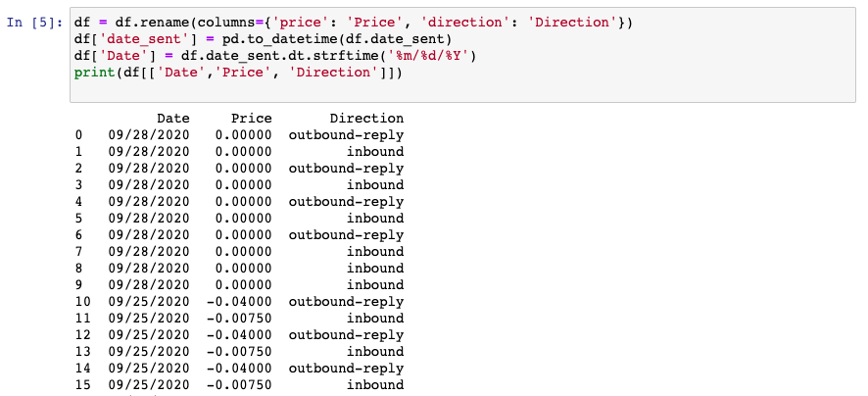
Task: Click the inbound direction in row 15
Action: 375,385
